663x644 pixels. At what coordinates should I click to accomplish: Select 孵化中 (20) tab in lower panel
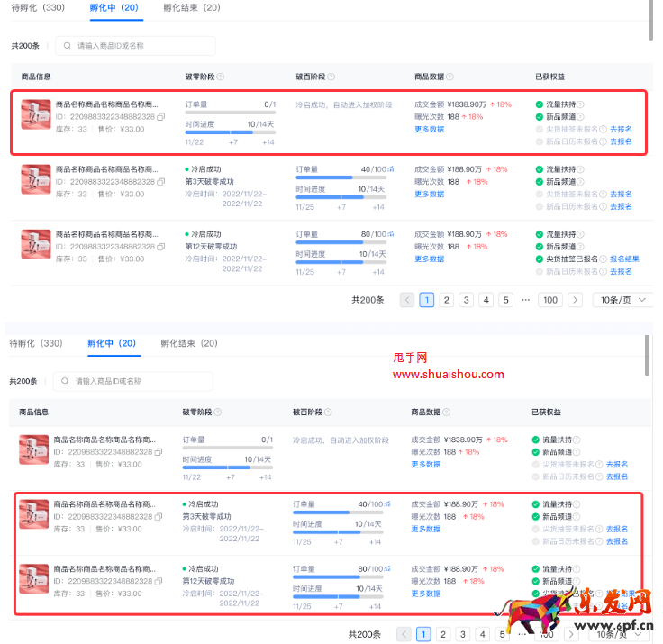coord(112,343)
